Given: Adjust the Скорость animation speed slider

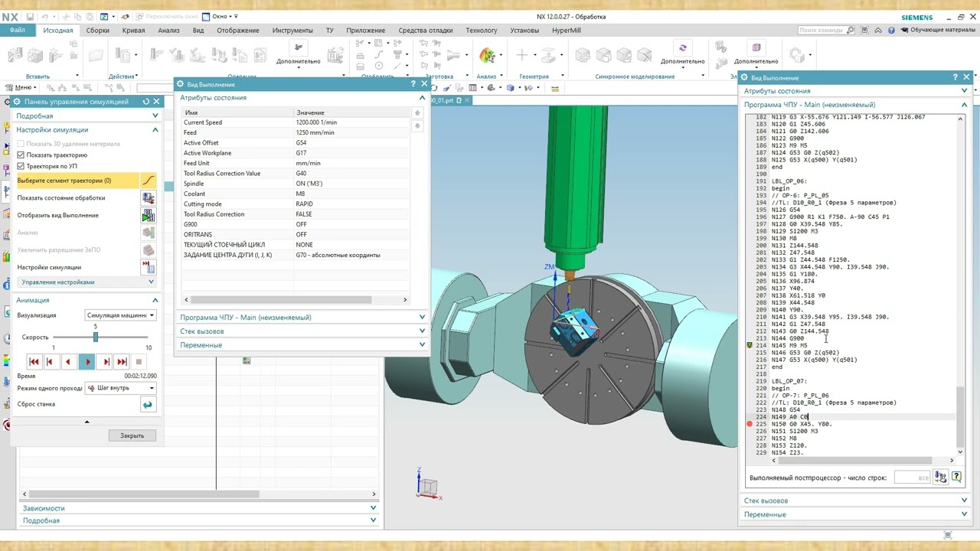Looking at the screenshot, I should (x=95, y=337).
